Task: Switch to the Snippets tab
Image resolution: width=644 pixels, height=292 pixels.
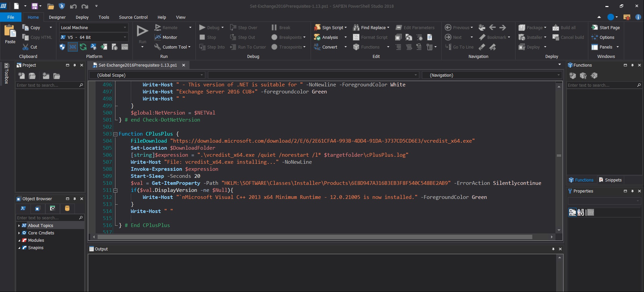Action: point(610,180)
